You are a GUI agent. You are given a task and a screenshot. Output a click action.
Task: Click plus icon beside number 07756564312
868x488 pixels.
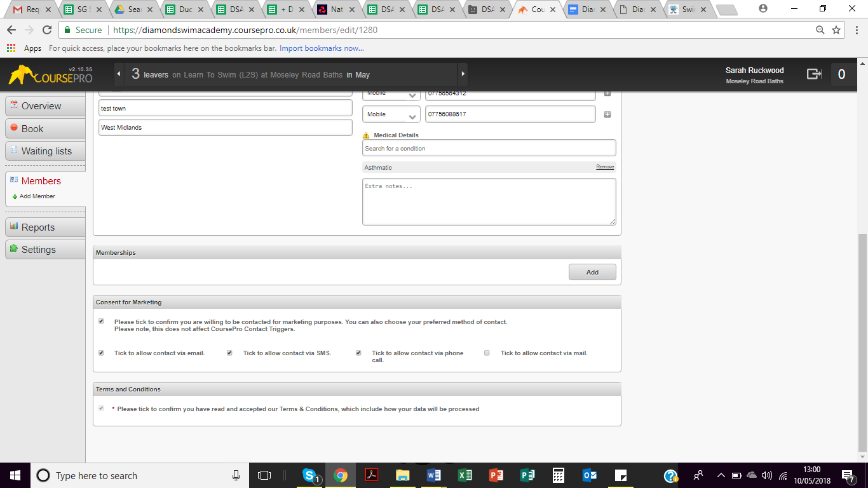607,93
